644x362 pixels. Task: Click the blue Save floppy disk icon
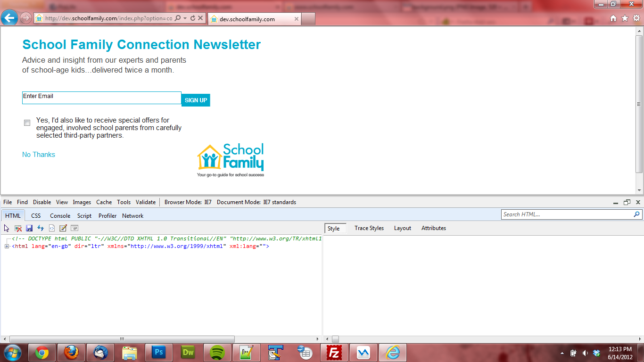click(x=29, y=228)
